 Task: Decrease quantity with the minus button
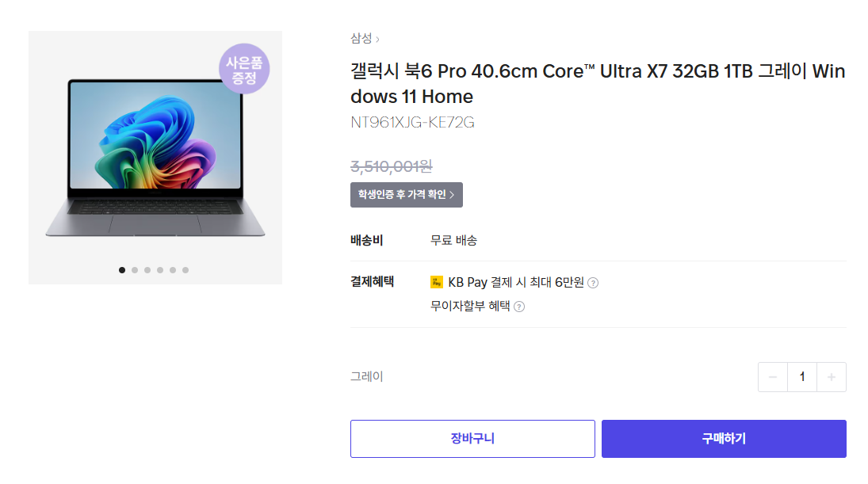tap(773, 377)
